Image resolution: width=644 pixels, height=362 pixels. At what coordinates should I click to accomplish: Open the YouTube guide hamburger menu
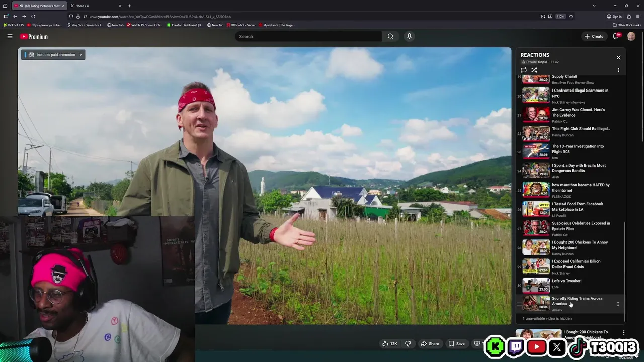[x=10, y=36]
